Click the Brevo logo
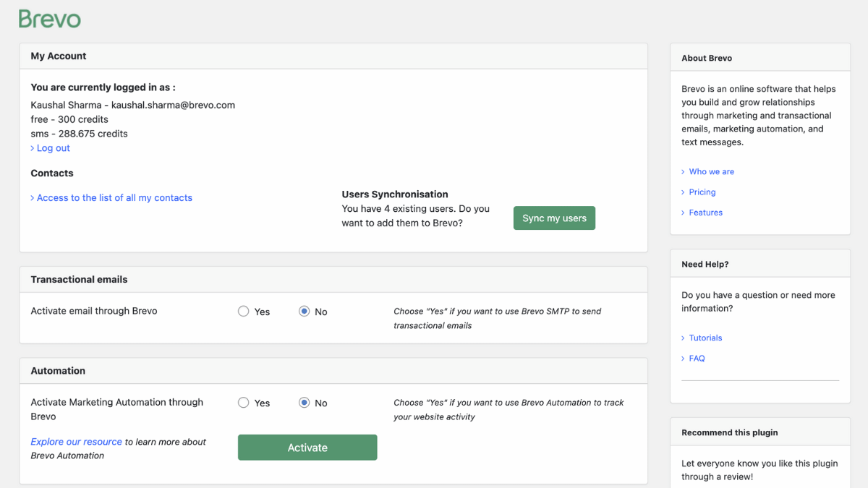The height and width of the screenshot is (488, 868). coord(49,19)
